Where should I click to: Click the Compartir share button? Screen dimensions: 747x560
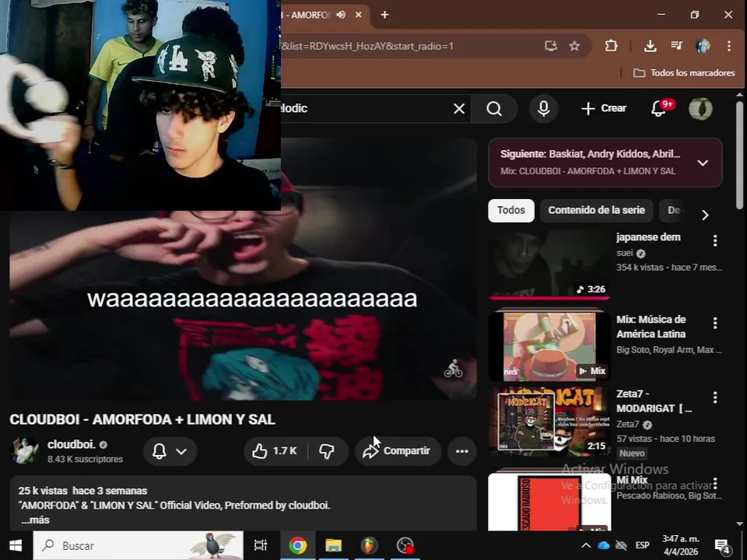point(398,451)
